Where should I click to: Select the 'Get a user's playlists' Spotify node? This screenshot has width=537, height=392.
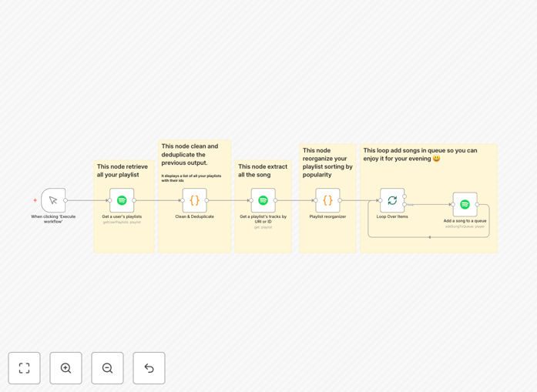pyautogui.click(x=122, y=200)
